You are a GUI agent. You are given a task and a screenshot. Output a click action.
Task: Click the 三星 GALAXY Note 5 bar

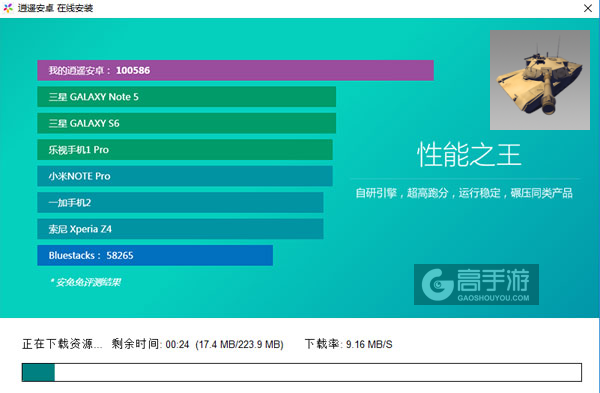pos(186,97)
